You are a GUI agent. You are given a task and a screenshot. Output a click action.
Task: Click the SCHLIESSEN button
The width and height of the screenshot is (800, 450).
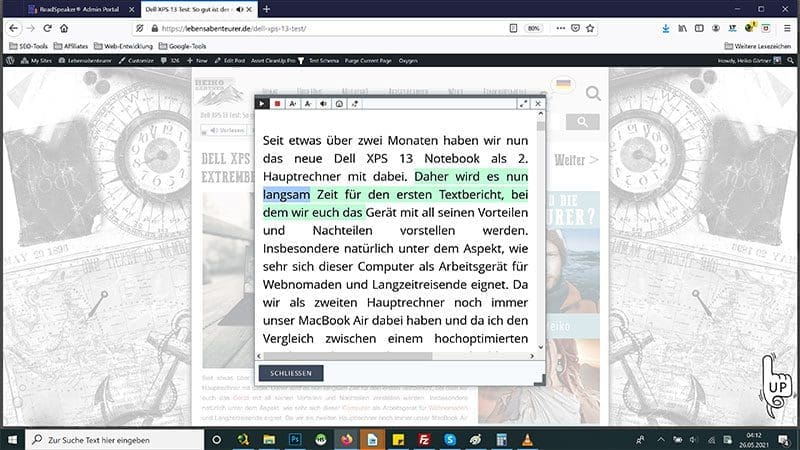point(291,373)
